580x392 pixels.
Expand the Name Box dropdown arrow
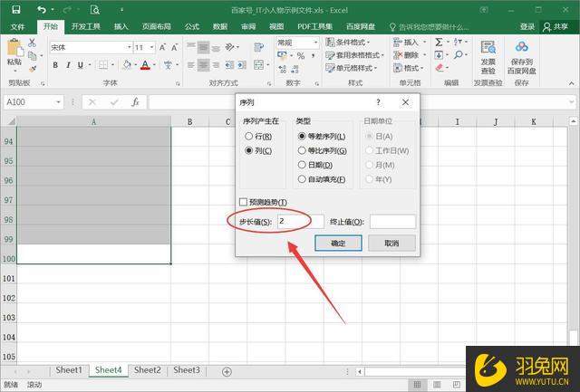(58, 102)
